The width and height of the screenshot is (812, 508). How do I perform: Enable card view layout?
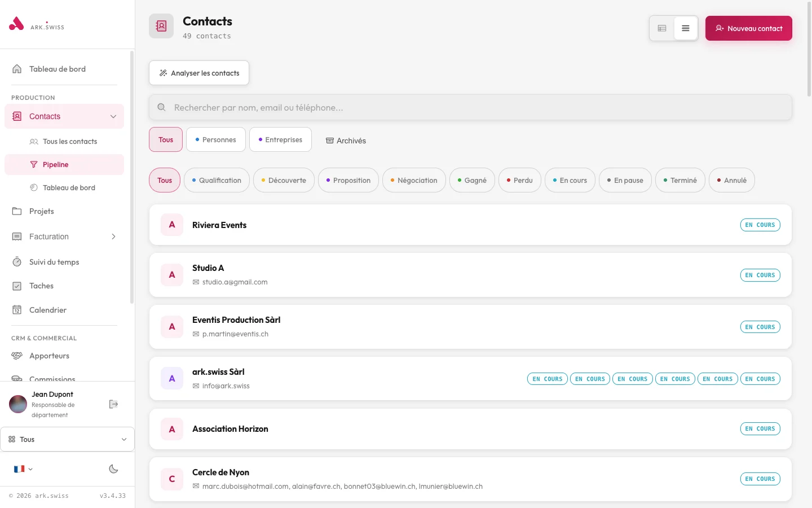pos(661,28)
